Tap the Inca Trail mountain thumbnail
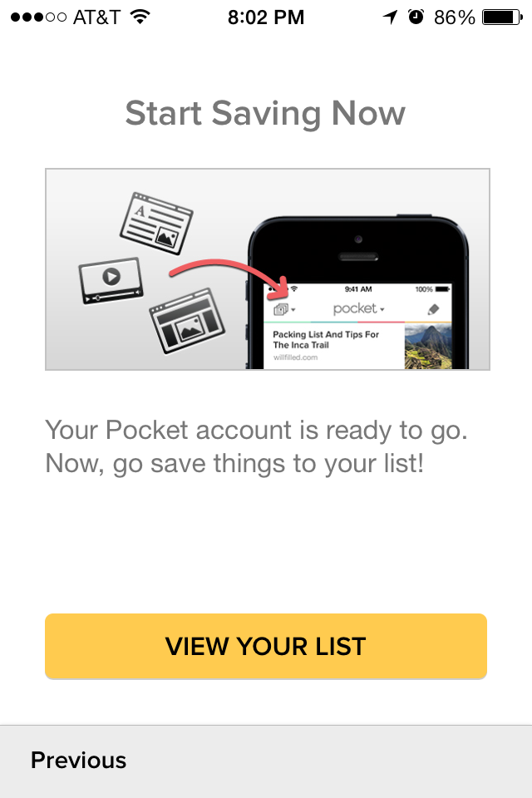The width and height of the screenshot is (532, 798). click(427, 347)
